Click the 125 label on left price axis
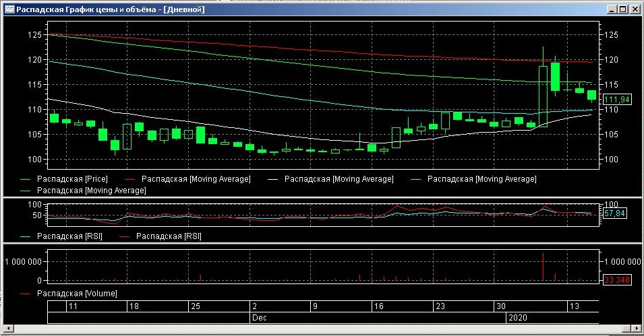 [x=35, y=35]
